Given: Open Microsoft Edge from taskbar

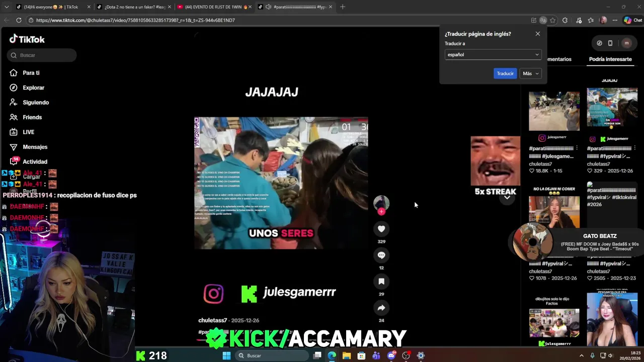Looking at the screenshot, I should 332,355.
